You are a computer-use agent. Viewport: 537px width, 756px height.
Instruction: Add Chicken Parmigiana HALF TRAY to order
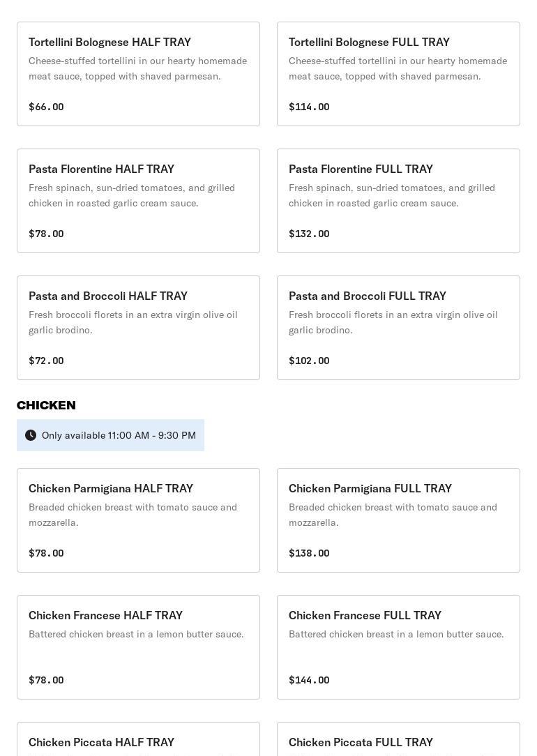(x=138, y=520)
